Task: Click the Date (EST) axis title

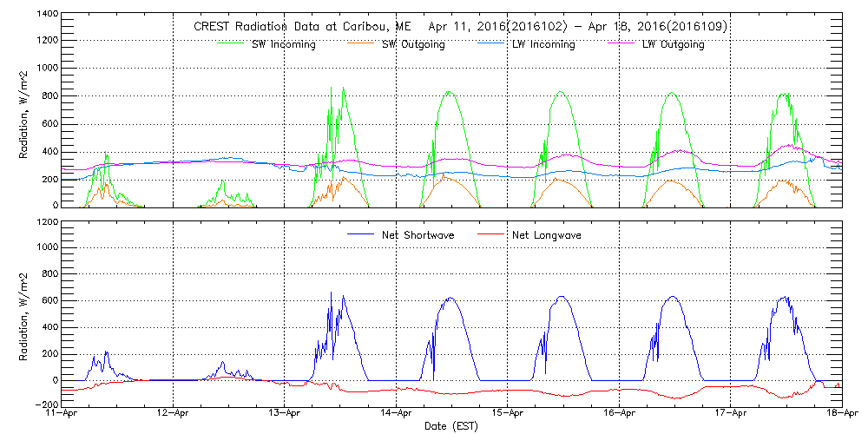Action: click(x=452, y=426)
